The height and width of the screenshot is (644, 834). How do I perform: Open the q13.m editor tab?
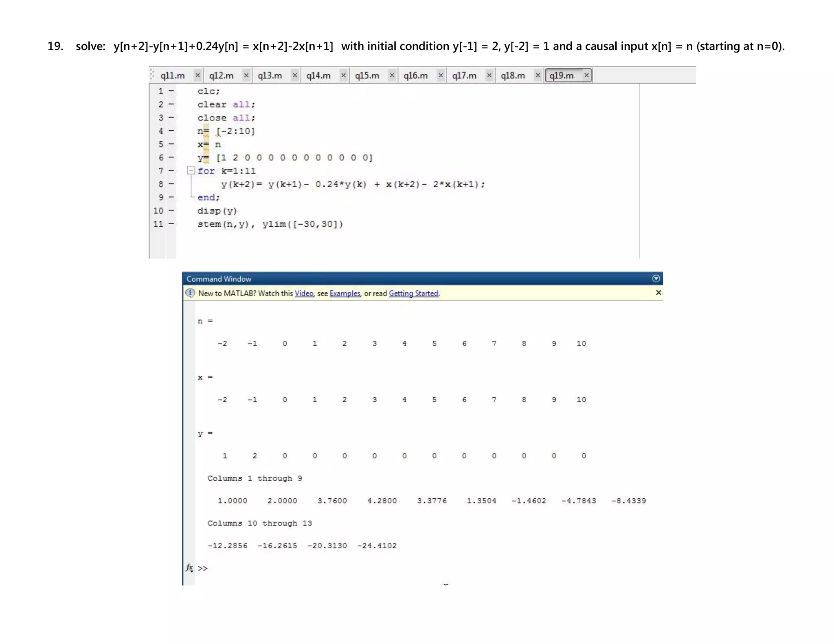[270, 76]
